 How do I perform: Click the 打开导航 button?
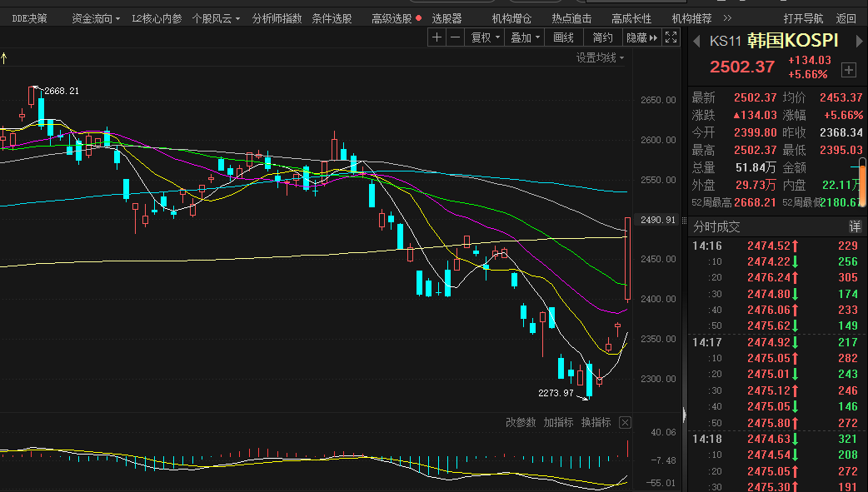(803, 17)
